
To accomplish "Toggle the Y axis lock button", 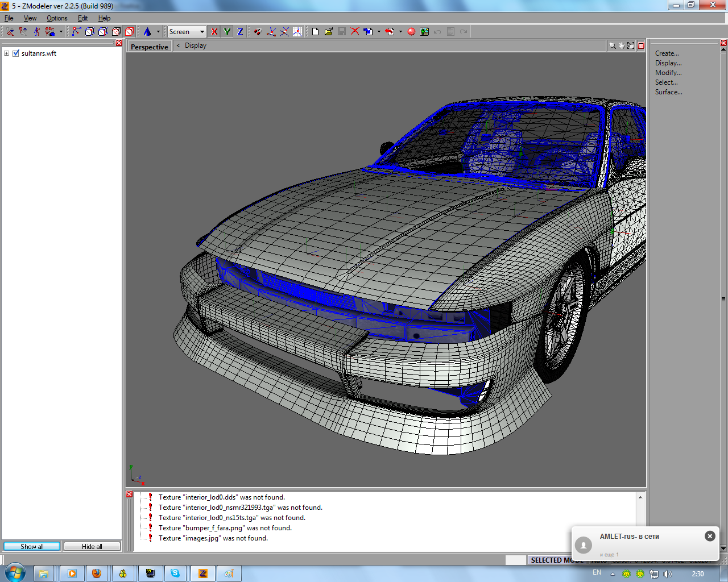I will pos(227,32).
